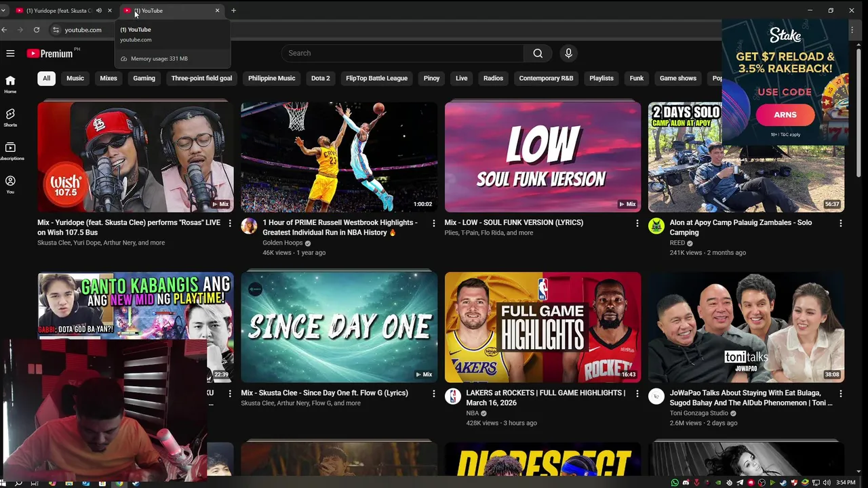The image size is (868, 488).
Task: Open Toni Talks JoWaPao thumbnail
Action: [x=746, y=327]
